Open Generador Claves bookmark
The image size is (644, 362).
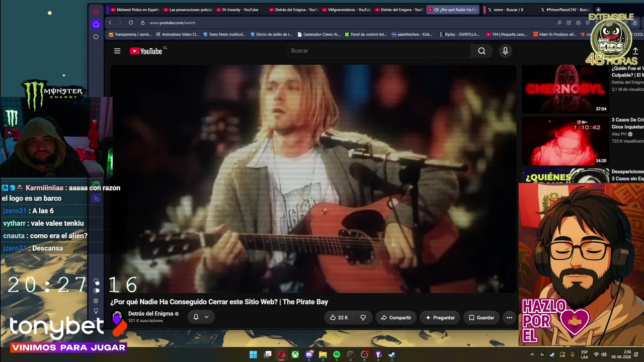pyautogui.click(x=319, y=35)
